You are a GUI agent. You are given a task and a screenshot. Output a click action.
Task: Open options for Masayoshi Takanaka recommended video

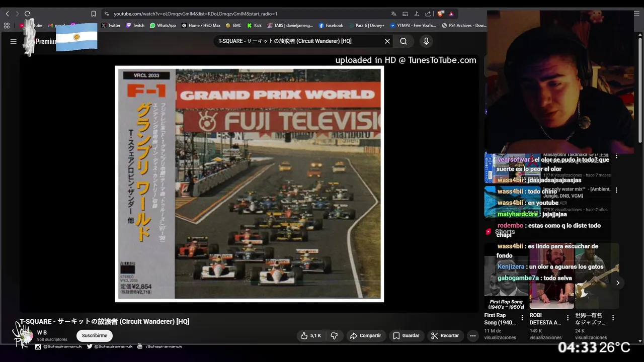click(616, 156)
